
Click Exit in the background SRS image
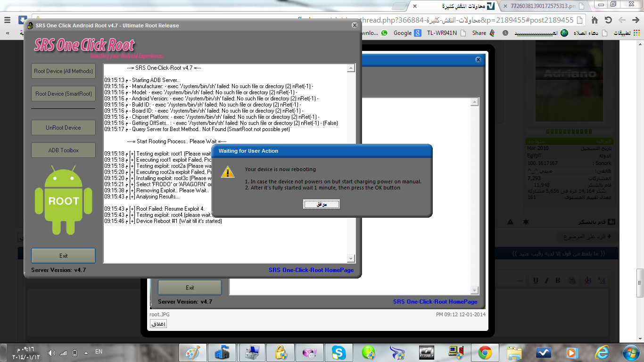pos(190,288)
